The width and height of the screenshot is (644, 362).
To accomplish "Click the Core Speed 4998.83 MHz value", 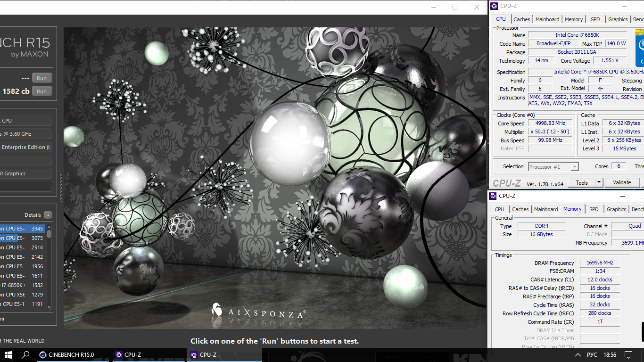I will tap(550, 123).
